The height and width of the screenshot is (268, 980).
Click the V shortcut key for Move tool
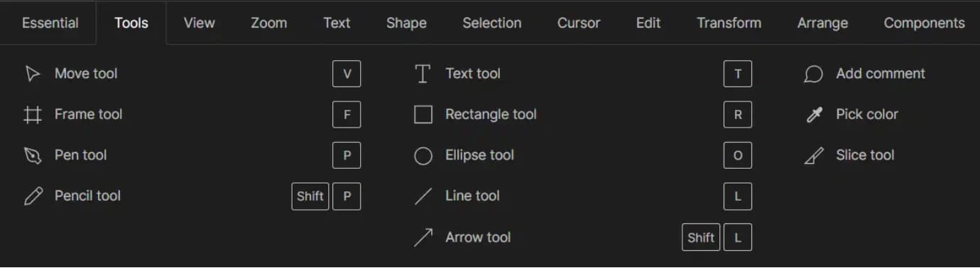[347, 74]
